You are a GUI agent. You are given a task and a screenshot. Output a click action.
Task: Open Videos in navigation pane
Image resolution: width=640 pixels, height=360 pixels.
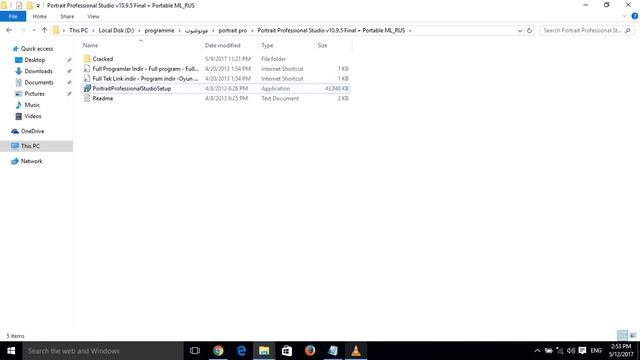(x=33, y=116)
